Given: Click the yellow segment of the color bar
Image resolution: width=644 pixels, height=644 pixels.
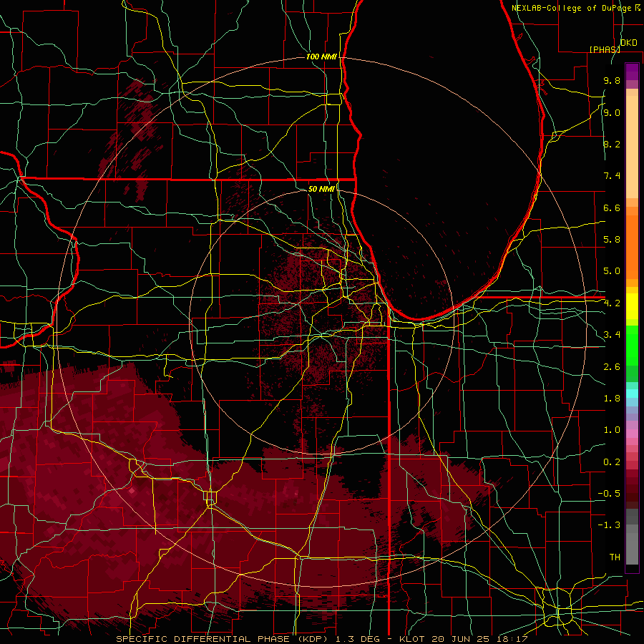Looking at the screenshot, I should click(x=632, y=306).
